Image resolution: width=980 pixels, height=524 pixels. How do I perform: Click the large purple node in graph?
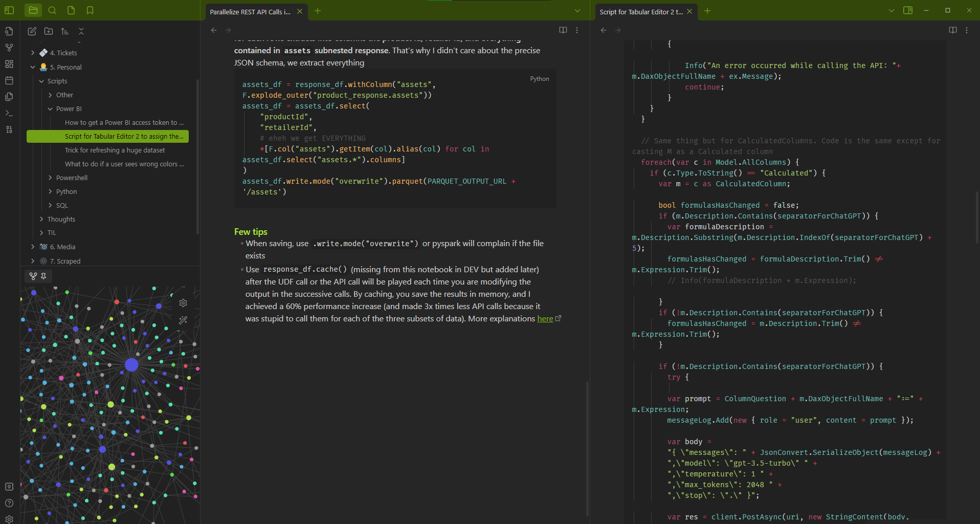click(131, 364)
